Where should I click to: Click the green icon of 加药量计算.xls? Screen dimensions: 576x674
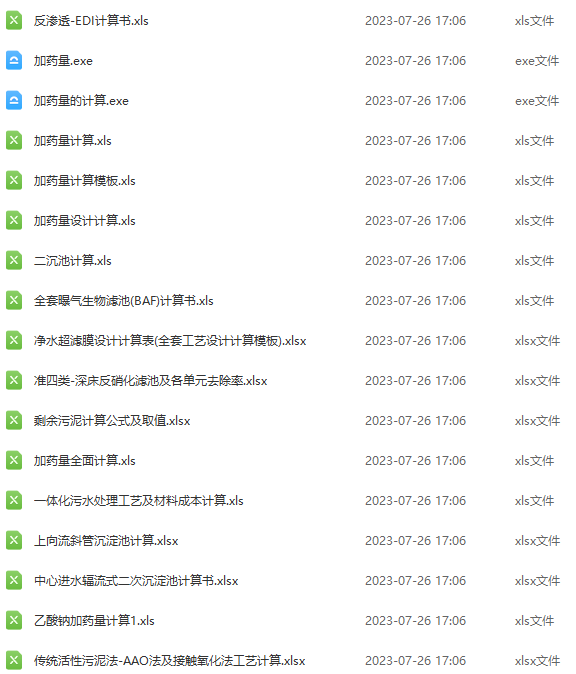click(14, 141)
